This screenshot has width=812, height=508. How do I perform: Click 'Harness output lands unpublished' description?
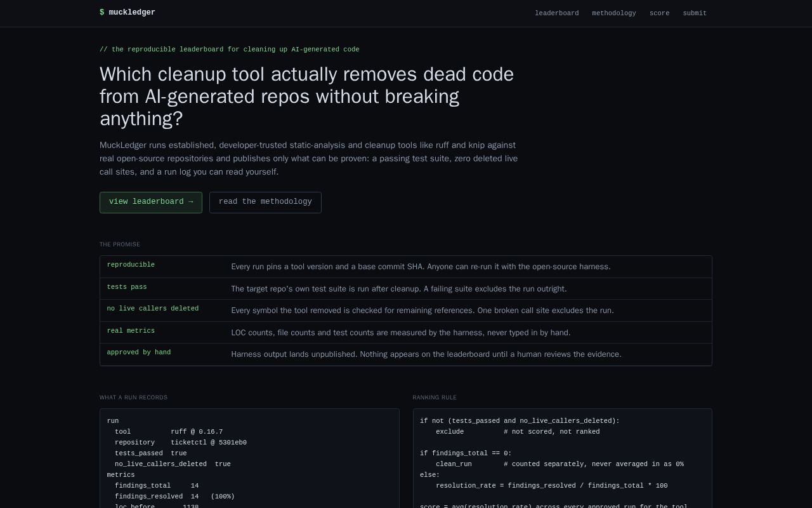pos(426,354)
